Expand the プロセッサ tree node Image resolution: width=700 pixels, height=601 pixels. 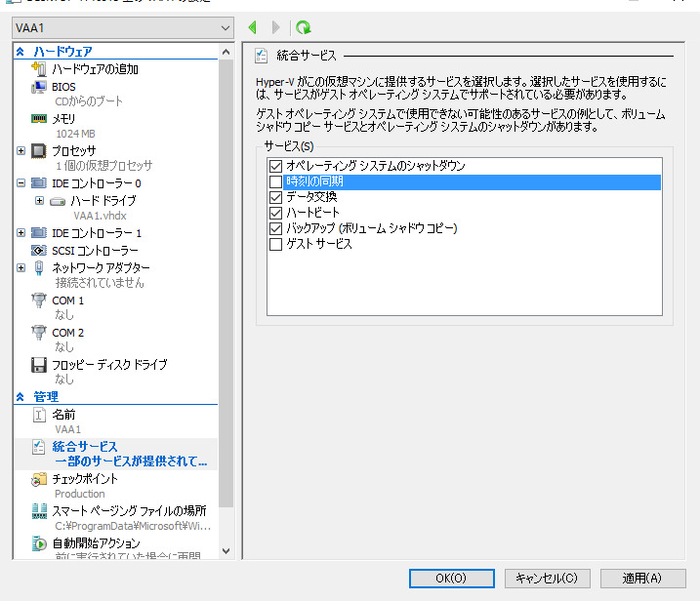(x=21, y=151)
